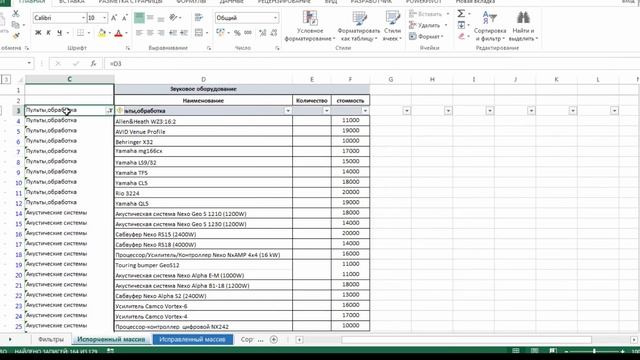Toggle Italic (К) formatting
This screenshot has height=360, width=640.
49,33
